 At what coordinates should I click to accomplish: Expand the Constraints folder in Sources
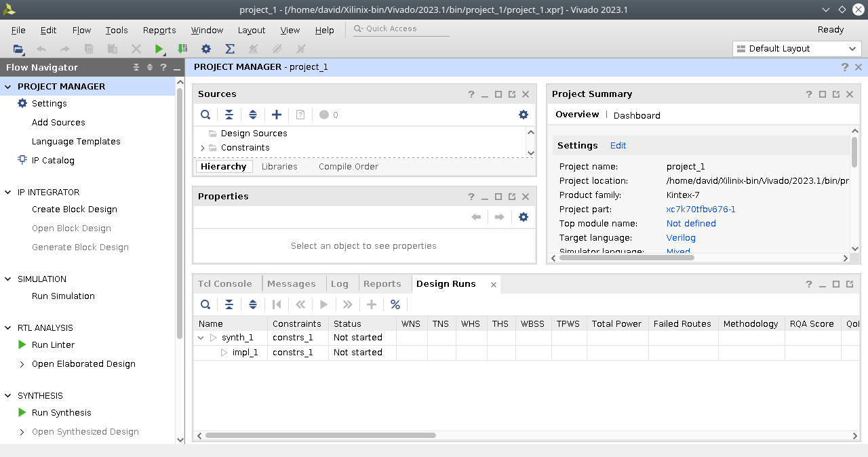pos(202,148)
